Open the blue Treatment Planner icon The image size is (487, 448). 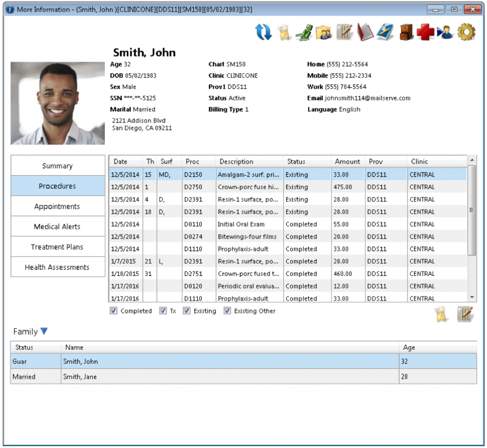(386, 32)
